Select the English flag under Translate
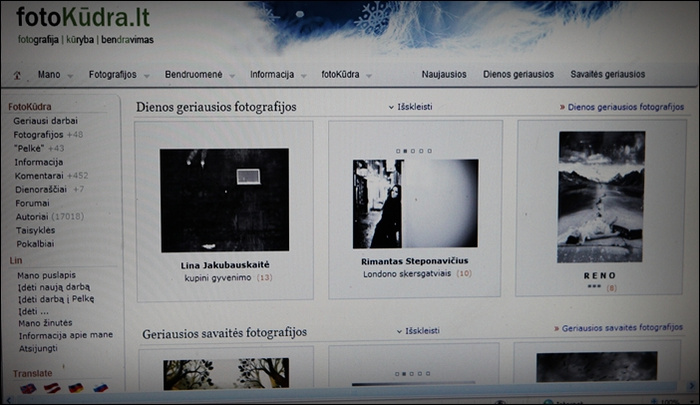The height and width of the screenshot is (405, 700). (x=26, y=387)
